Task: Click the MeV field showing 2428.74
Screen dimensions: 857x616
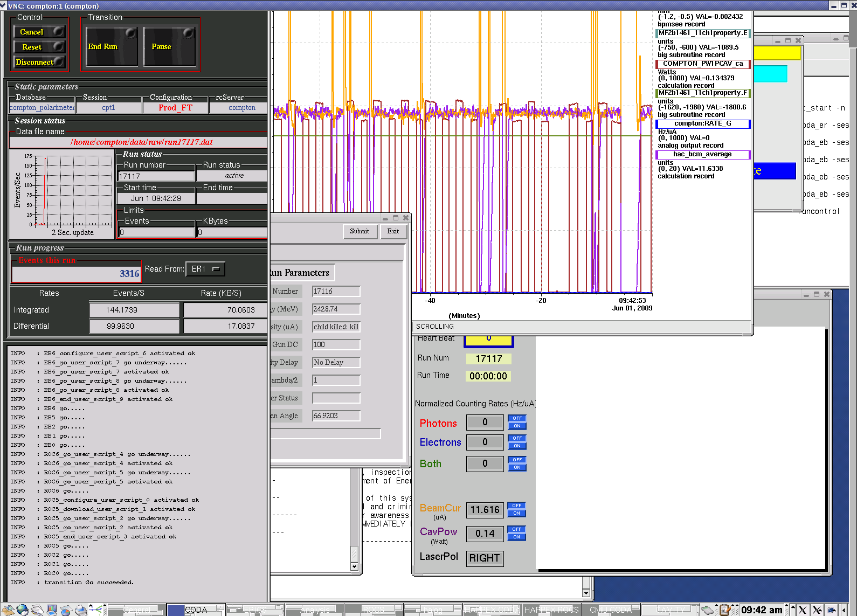Action: (x=336, y=309)
